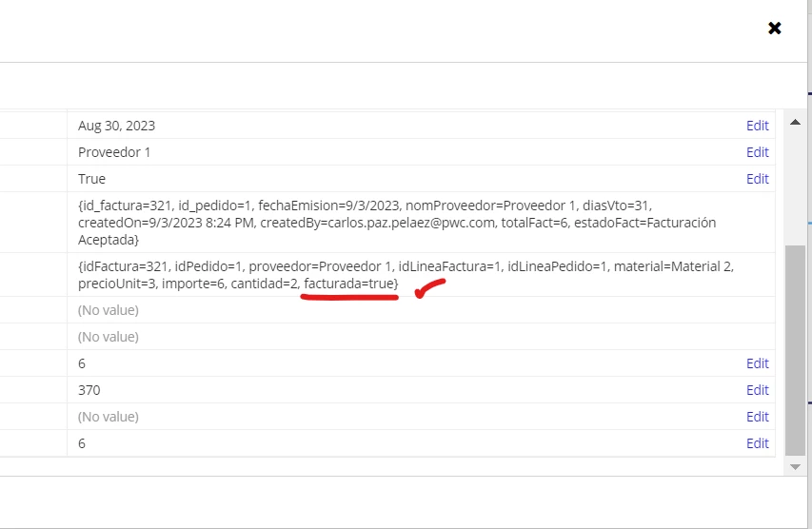Viewport: 812px width, 529px height.
Task: Click the id_factura=321 record text
Action: point(126,206)
